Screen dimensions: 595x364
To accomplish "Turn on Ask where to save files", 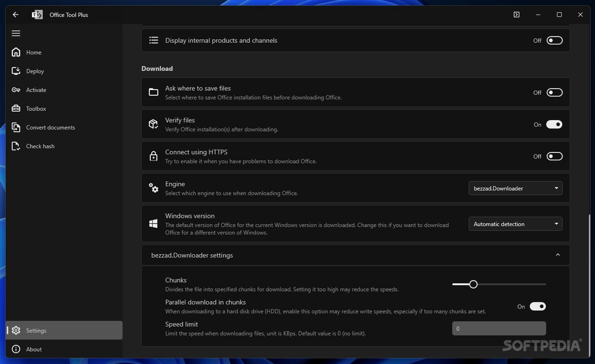I will tap(554, 92).
